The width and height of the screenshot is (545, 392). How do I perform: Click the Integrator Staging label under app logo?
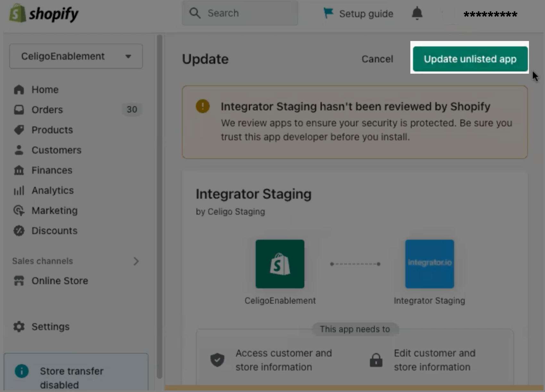point(429,301)
